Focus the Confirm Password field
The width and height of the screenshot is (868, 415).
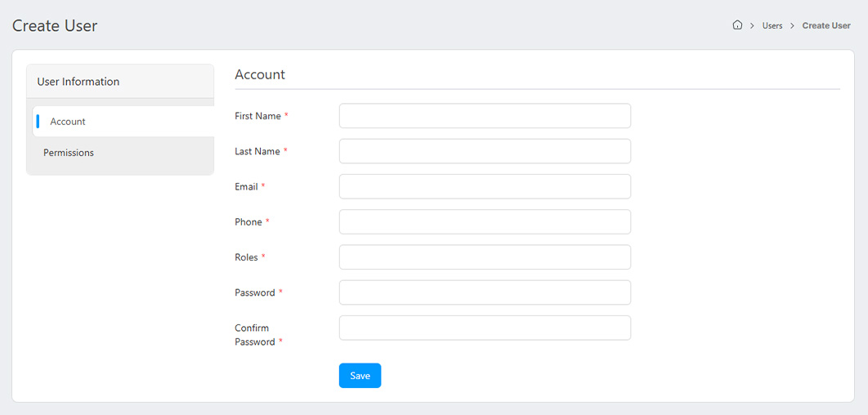pyautogui.click(x=485, y=328)
